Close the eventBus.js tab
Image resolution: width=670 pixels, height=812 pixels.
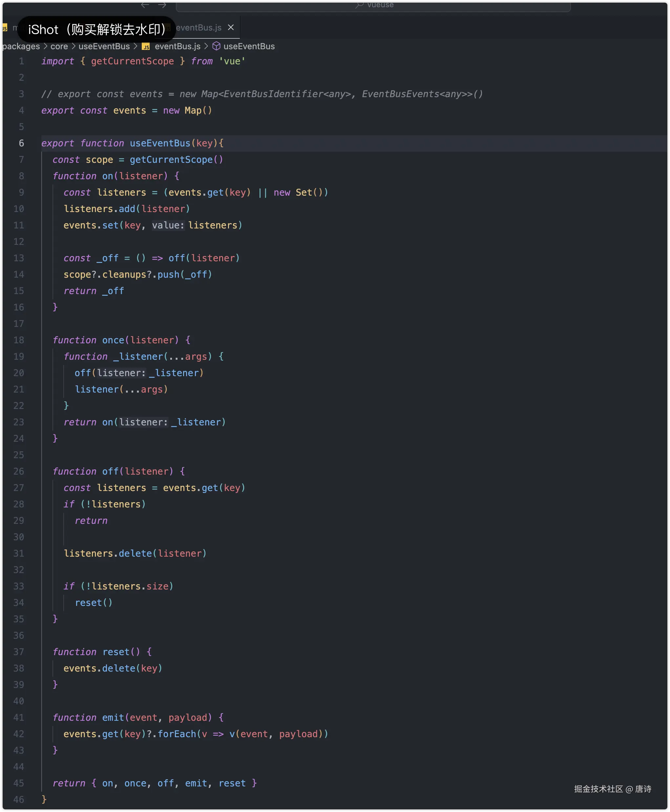pyautogui.click(x=231, y=28)
